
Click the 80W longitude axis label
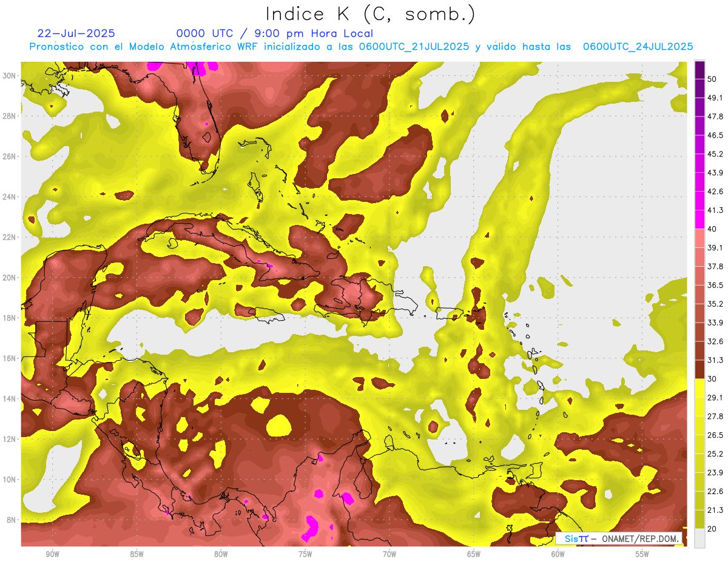(x=221, y=554)
